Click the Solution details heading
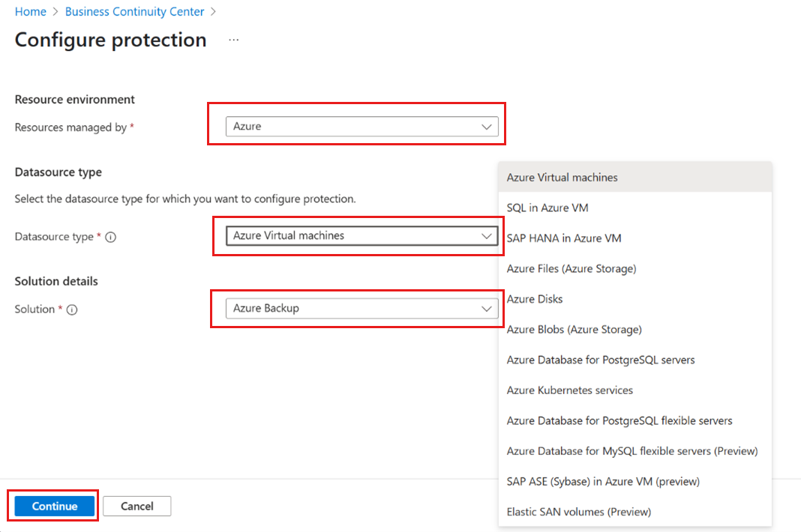Screen dimensions: 801x532 pos(56,281)
